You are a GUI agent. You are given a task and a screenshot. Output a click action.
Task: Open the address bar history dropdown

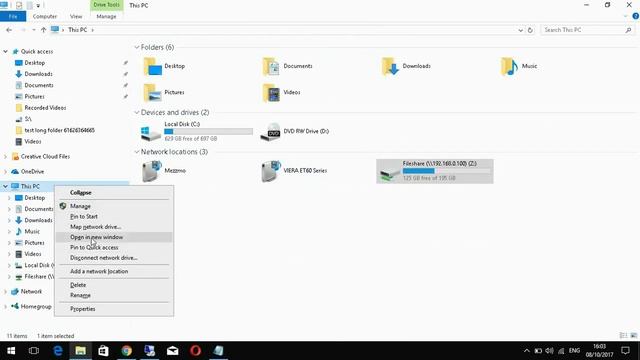pos(520,30)
